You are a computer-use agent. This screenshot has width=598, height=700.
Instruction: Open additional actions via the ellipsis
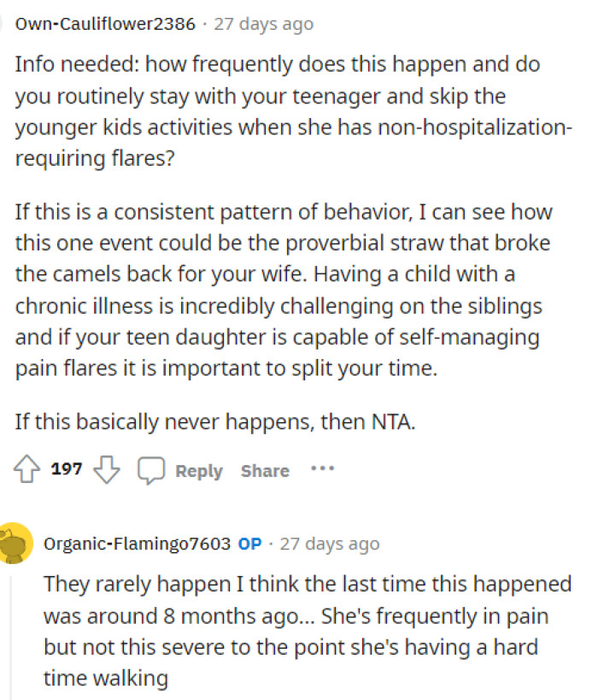pos(322,468)
